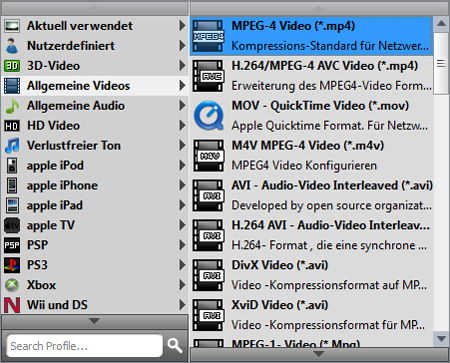This screenshot has height=363, width=450.
Task: Click the AVI icon beside DivX Video
Action: click(208, 275)
